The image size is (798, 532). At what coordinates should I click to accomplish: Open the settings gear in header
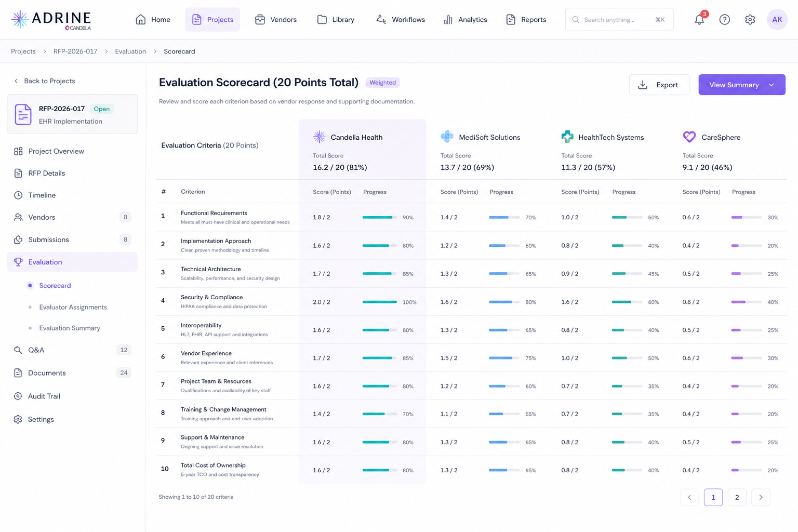[750, 20]
